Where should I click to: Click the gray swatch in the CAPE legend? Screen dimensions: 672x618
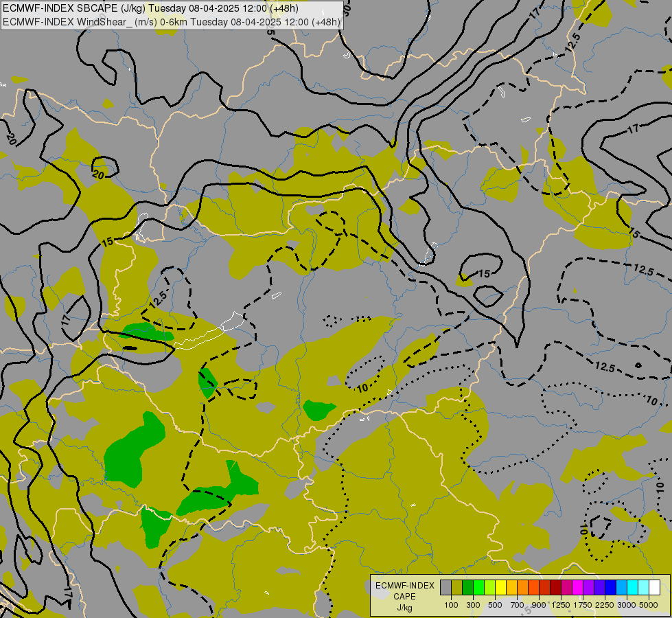[445, 587]
